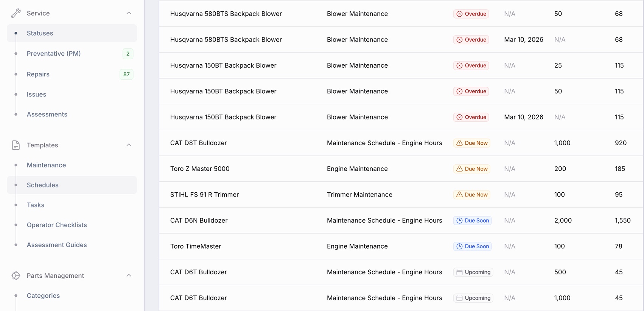Screen dimensions: 644x311
Task: Click Upcoming badge of CAT D6T 1,000 row
Action: (473, 298)
